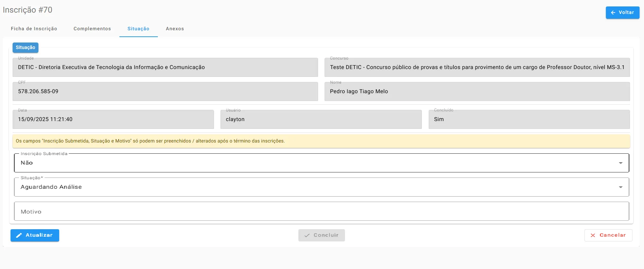Select the Situação tab
The width and height of the screenshot is (644, 269).
tap(138, 29)
